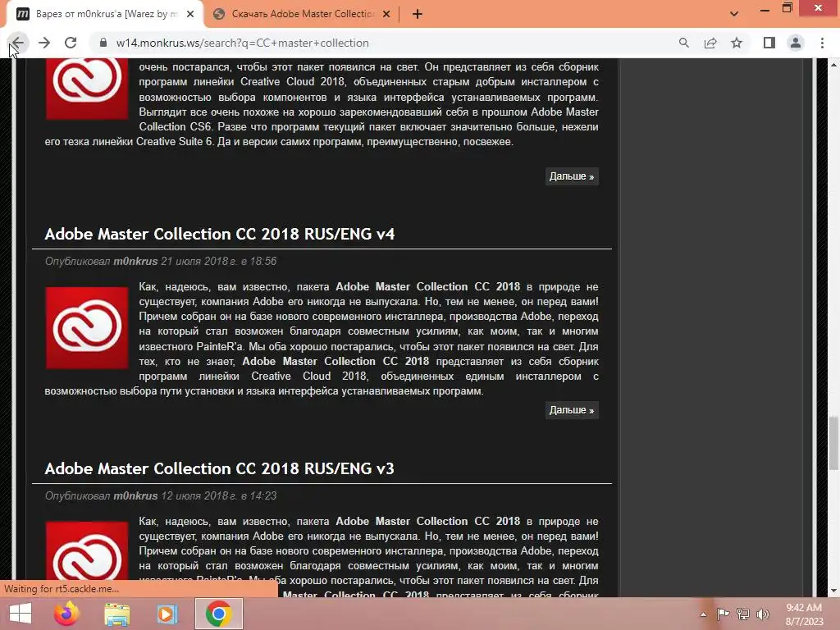Click 'Дальше »' above the v4 post title

click(x=572, y=176)
